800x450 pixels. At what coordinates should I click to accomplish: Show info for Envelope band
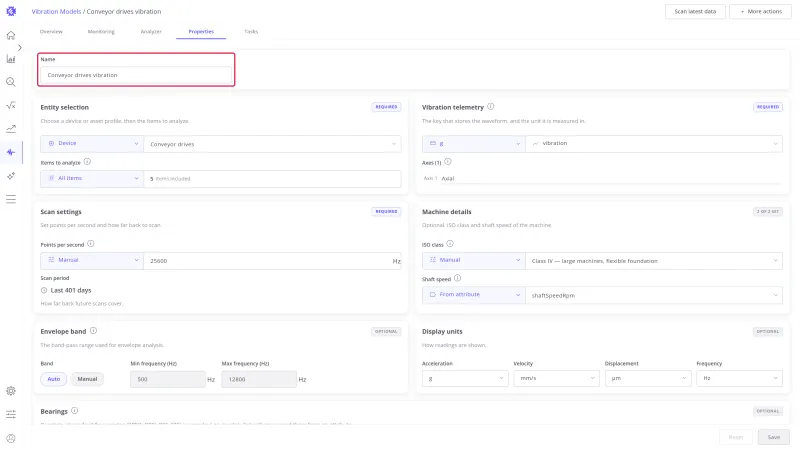[x=93, y=331]
